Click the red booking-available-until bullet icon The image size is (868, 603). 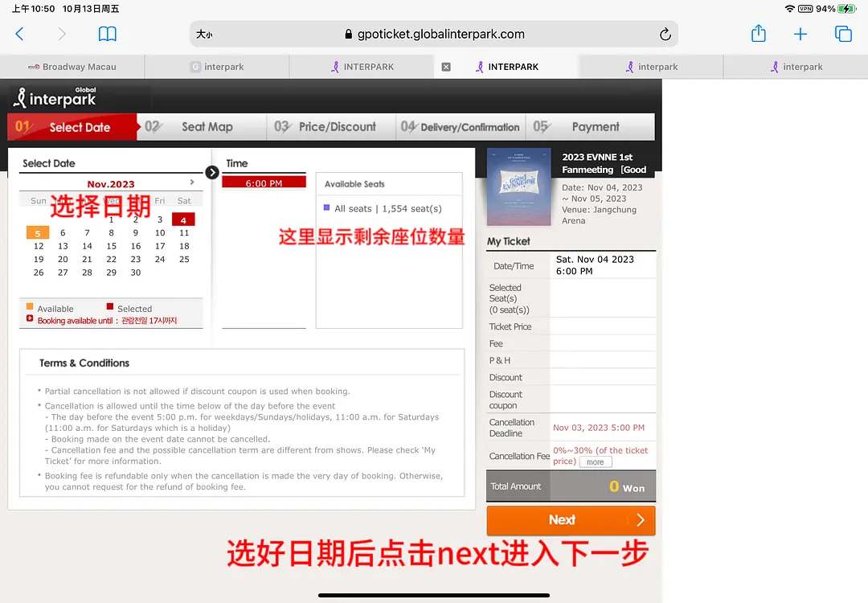coord(30,318)
